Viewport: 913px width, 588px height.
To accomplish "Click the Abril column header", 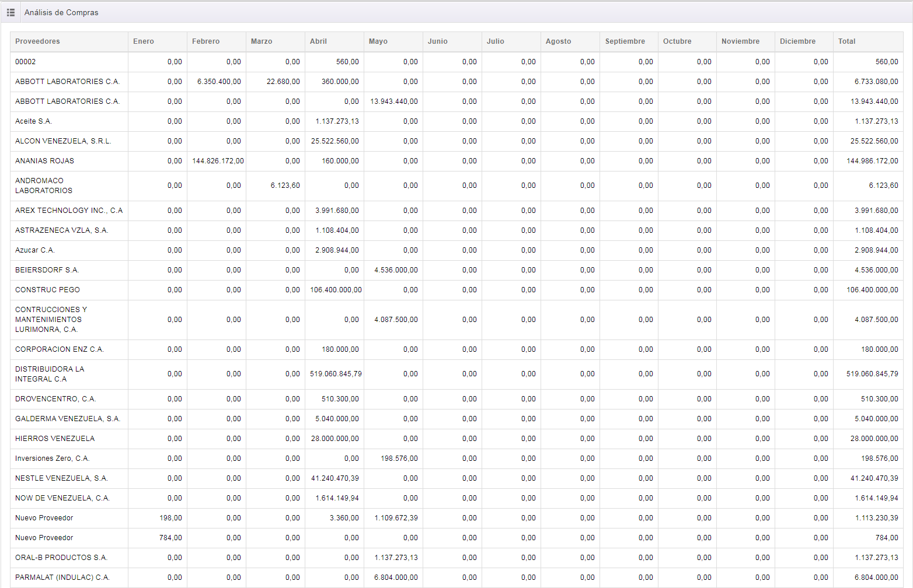I will pos(334,41).
